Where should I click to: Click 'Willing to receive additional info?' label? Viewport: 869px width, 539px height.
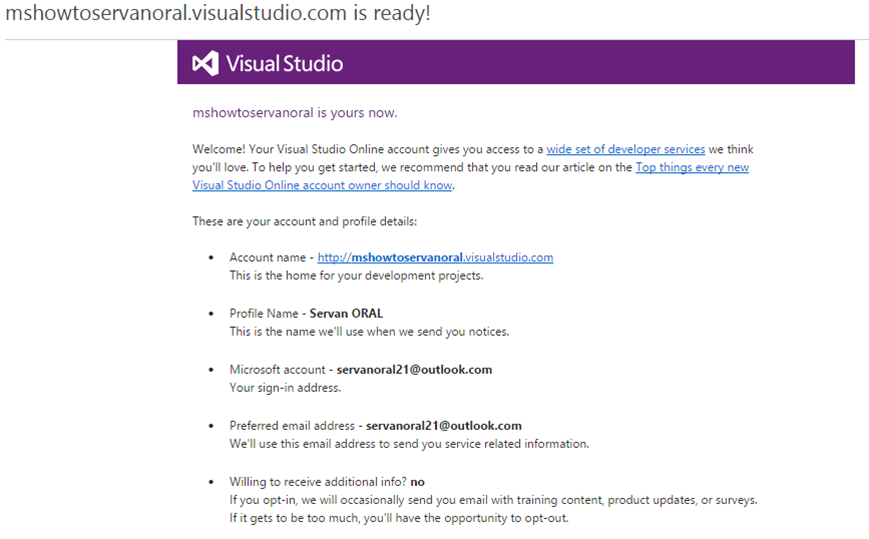click(318, 482)
